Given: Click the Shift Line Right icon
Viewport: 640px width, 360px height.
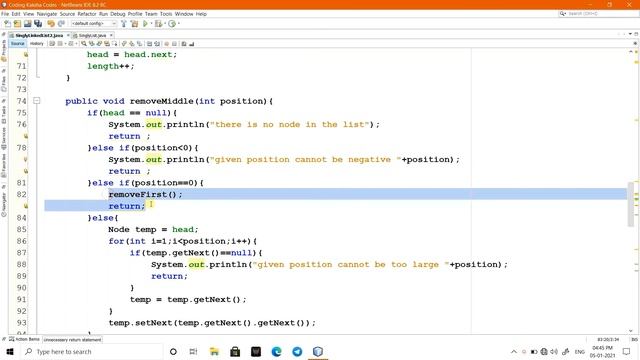Looking at the screenshot, I should [157, 44].
